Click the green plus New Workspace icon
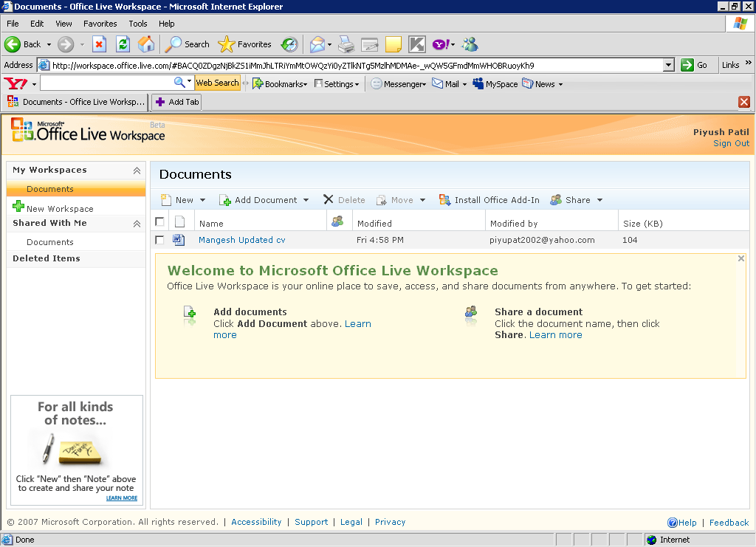The width and height of the screenshot is (756, 547). coord(18,206)
